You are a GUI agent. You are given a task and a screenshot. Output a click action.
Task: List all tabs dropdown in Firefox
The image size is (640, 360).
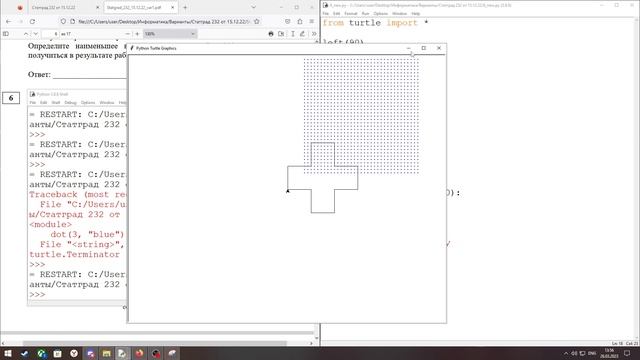pos(253,7)
